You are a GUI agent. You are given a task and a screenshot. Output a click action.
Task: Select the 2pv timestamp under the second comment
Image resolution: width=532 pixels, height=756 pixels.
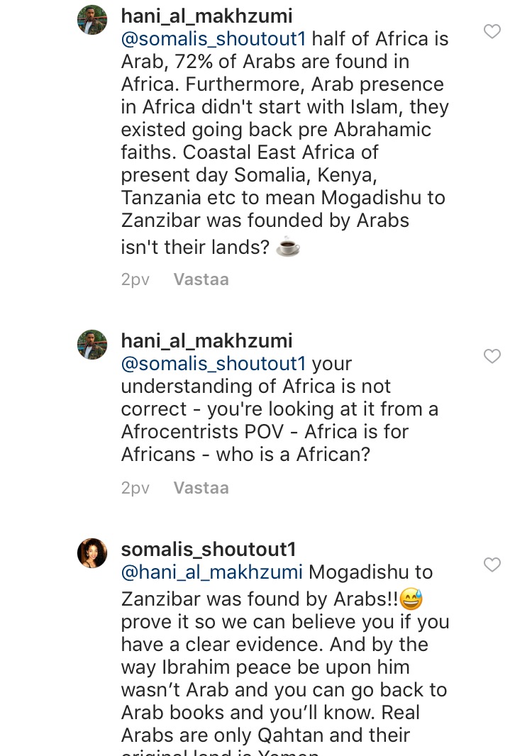[x=135, y=489]
